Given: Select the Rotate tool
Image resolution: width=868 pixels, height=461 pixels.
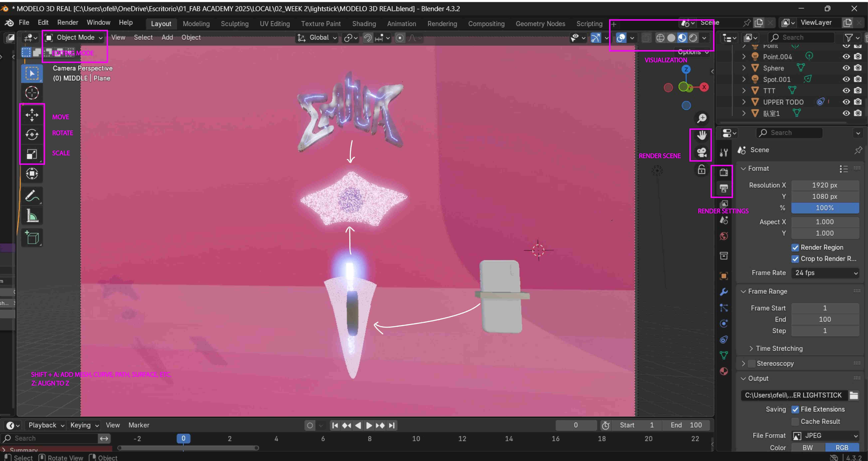Looking at the screenshot, I should 32,135.
